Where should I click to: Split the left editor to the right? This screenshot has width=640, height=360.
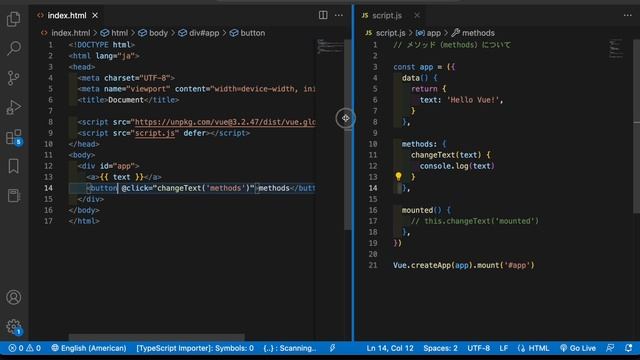[x=323, y=15]
